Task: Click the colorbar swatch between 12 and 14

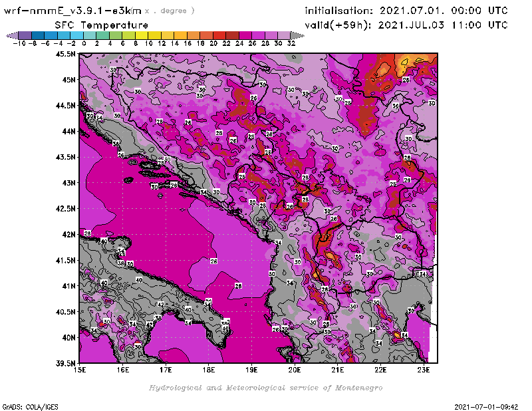Action: coord(168,35)
